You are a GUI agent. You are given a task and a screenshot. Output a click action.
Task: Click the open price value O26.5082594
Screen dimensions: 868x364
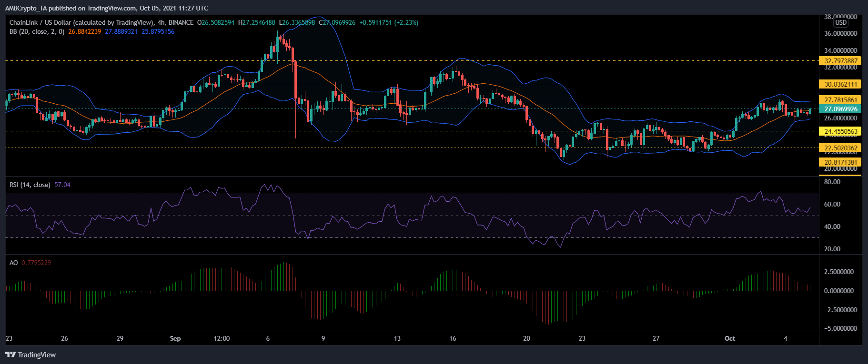(216, 22)
